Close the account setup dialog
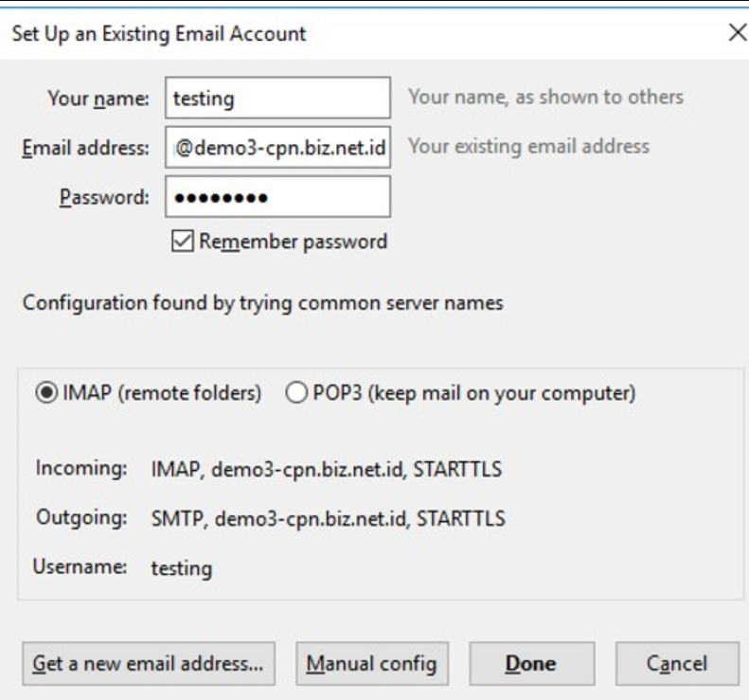This screenshot has height=700, width=749. coord(737,34)
